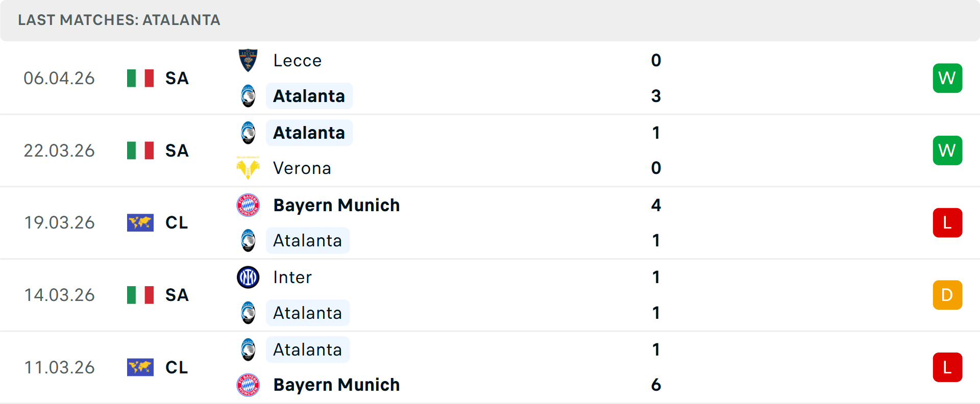This screenshot has width=980, height=404.
Task: Select highlighted Atalanta name in Lecce match
Action: (x=309, y=96)
